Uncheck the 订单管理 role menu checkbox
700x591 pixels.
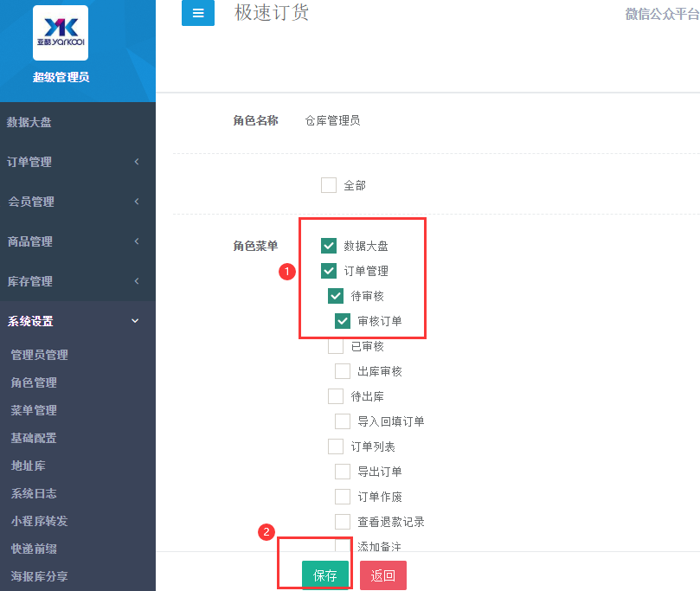click(x=329, y=271)
